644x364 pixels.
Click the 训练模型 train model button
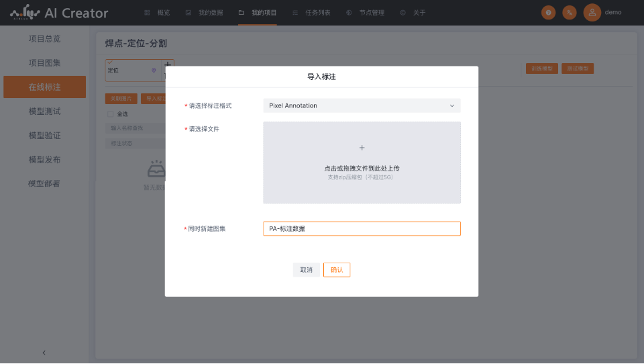click(x=542, y=69)
